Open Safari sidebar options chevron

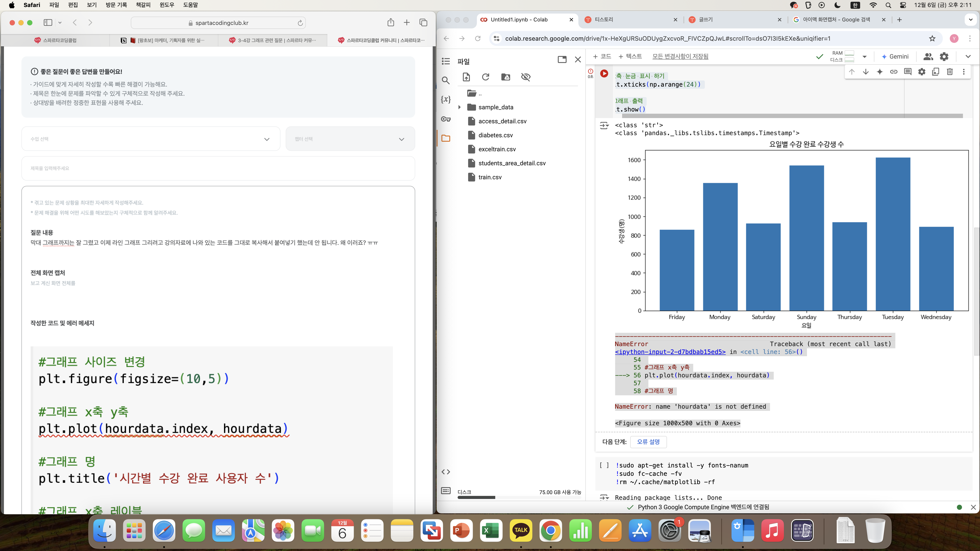[x=60, y=23]
